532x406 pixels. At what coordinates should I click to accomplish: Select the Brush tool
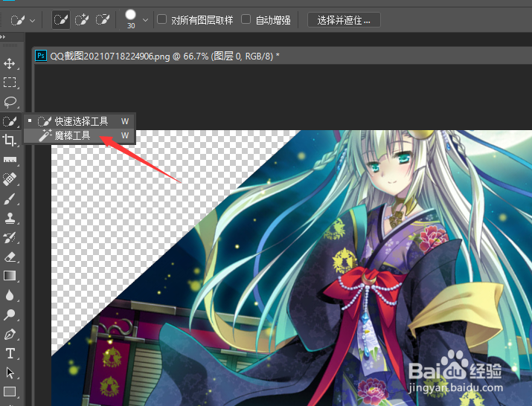(x=10, y=199)
